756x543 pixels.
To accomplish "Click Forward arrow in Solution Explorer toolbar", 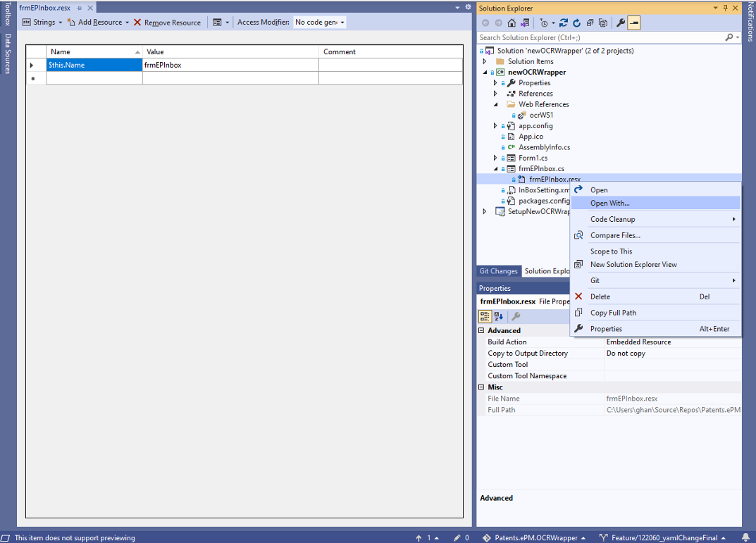I will (499, 23).
